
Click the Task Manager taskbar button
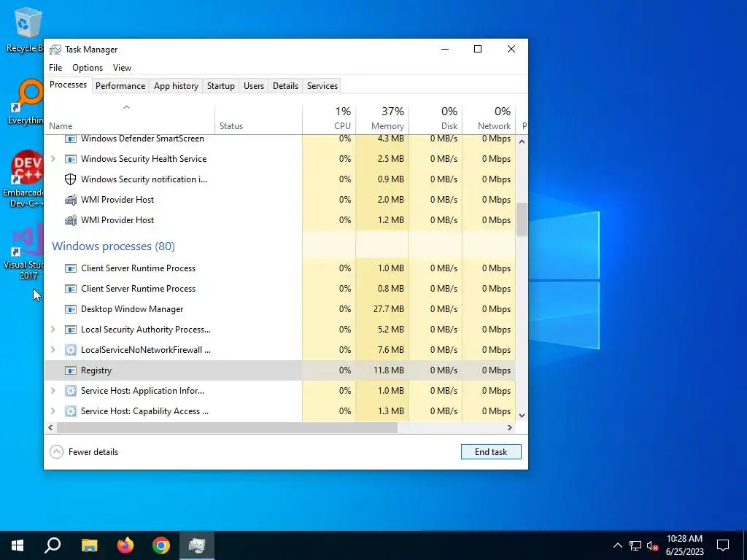pyautogui.click(x=197, y=545)
